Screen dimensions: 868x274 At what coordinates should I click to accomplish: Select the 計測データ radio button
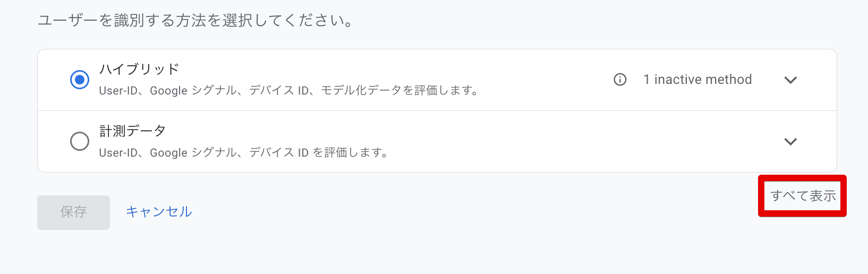[x=80, y=141]
